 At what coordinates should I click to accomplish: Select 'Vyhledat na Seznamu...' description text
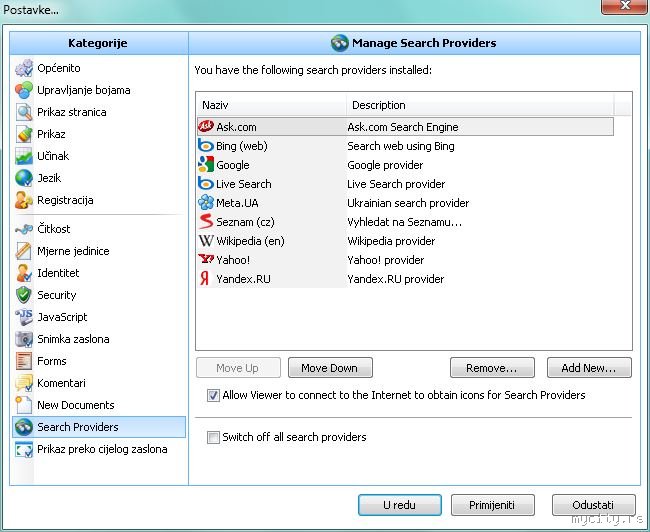pos(405,222)
